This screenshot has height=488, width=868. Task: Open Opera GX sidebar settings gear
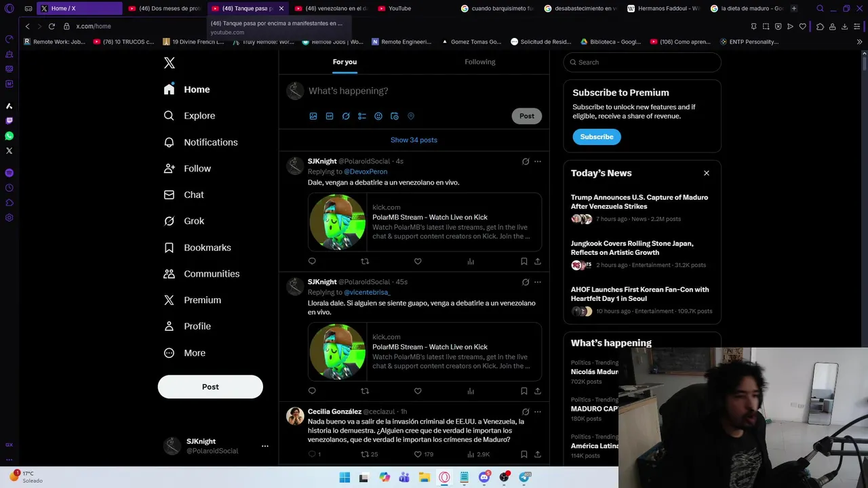(x=9, y=218)
